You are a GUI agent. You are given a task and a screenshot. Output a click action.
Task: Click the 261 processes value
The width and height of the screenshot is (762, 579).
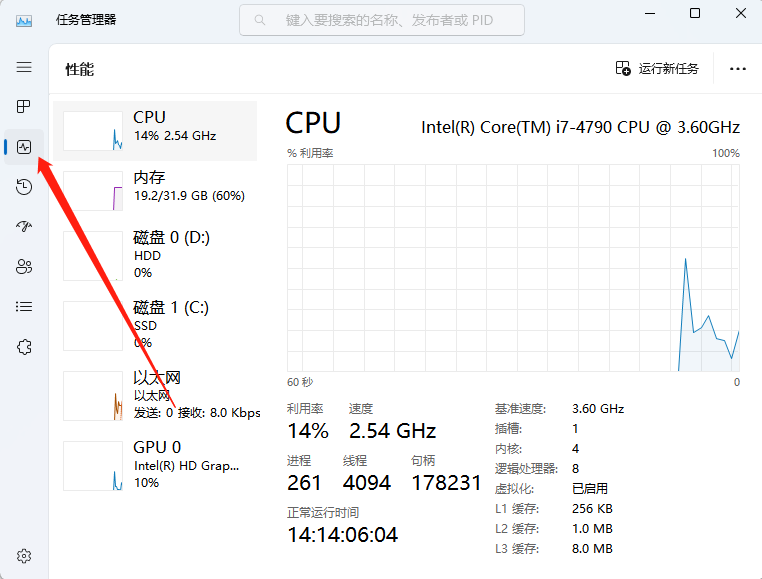tap(304, 483)
